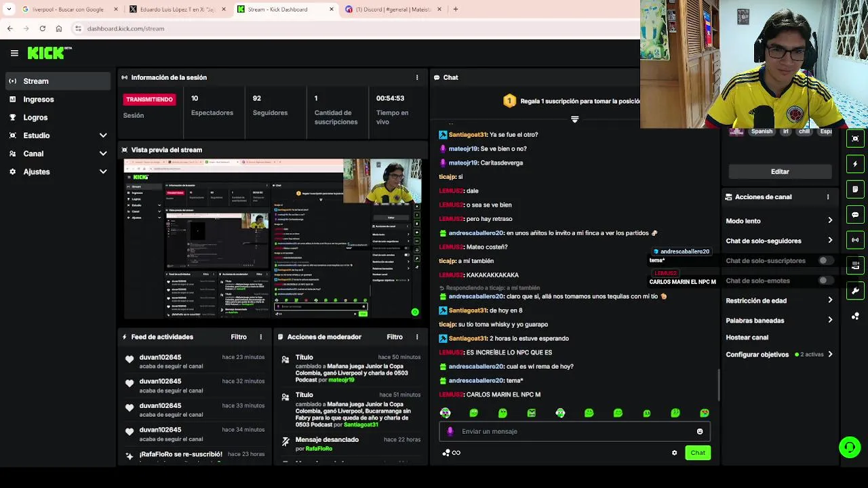Toggle the notes widget icon in sidebar
Viewport: 868px width, 488px height.
click(x=855, y=189)
